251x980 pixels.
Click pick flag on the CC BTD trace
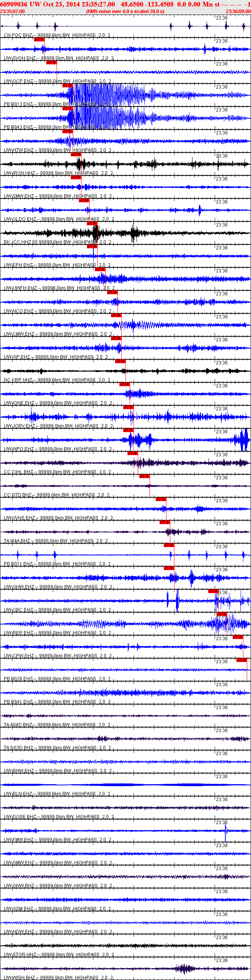(145, 476)
